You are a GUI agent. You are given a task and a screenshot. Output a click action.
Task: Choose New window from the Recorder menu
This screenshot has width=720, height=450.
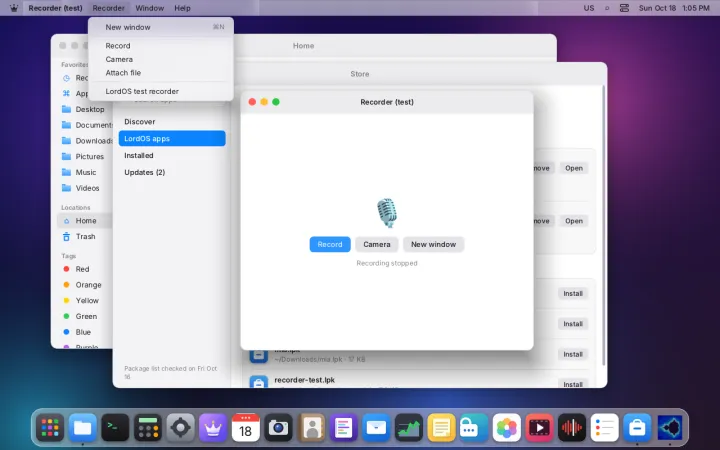click(161, 27)
